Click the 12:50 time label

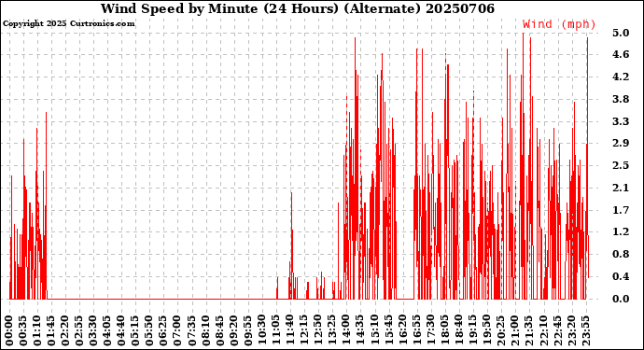point(318,331)
